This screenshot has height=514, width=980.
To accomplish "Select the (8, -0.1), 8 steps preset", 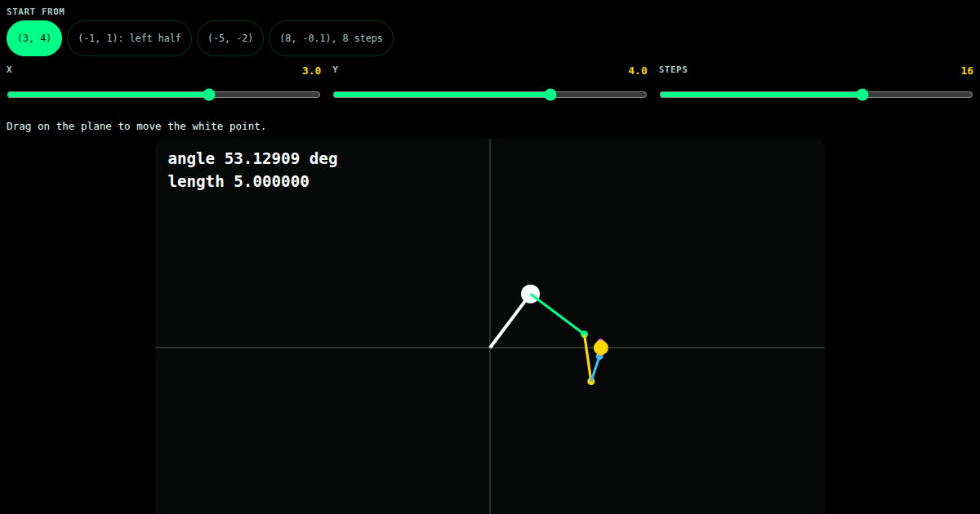I will click(x=331, y=38).
